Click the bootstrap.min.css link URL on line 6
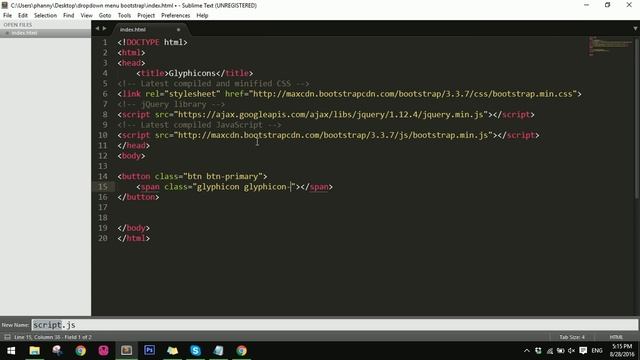This screenshot has width=640, height=360. pos(413,94)
